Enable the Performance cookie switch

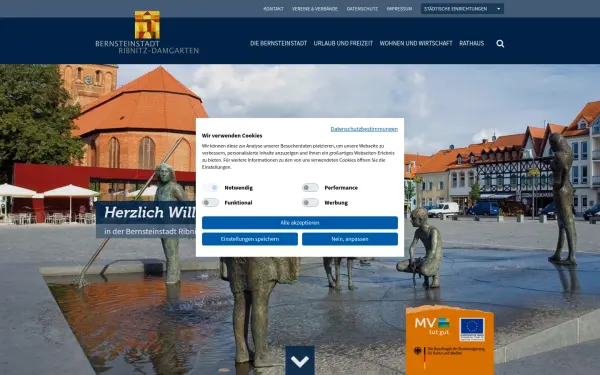tap(310, 188)
